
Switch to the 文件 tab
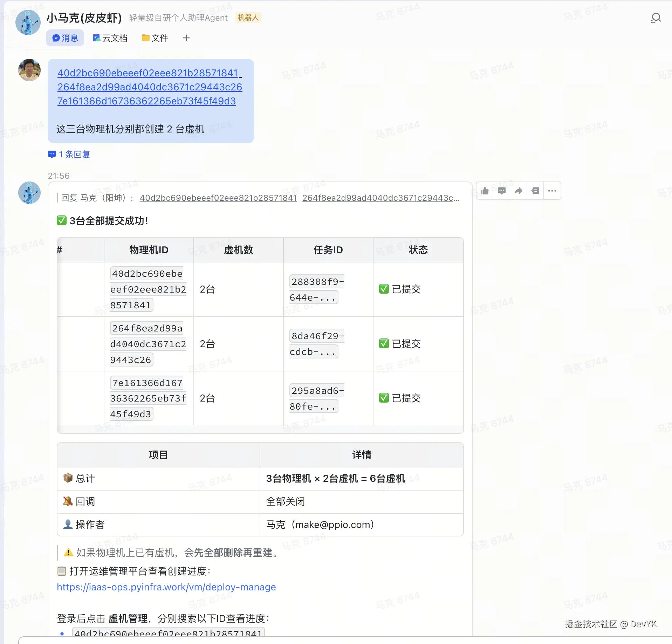(x=155, y=38)
